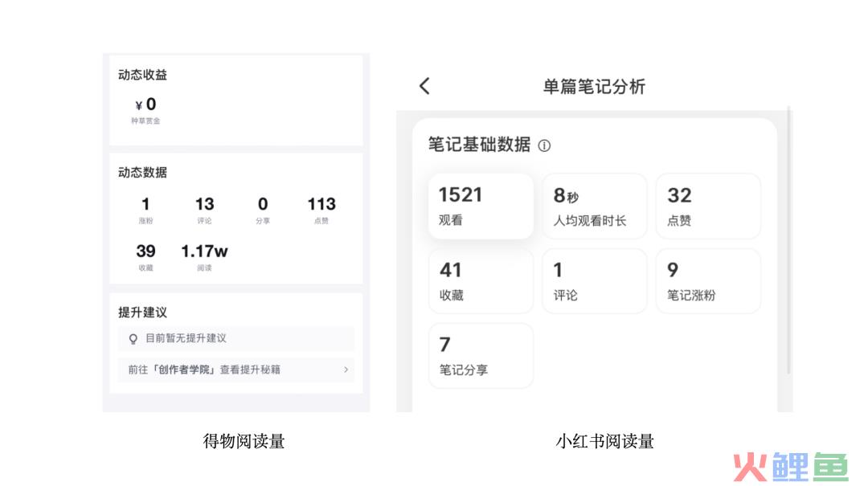Click the 得物阅读量 caption
This screenshot has width=868, height=486.
click(244, 441)
